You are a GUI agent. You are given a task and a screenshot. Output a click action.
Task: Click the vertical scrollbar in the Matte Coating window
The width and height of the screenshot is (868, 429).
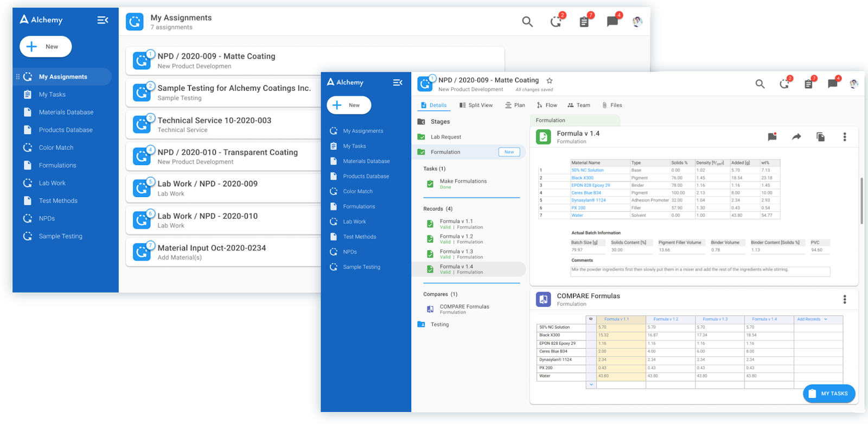861,200
